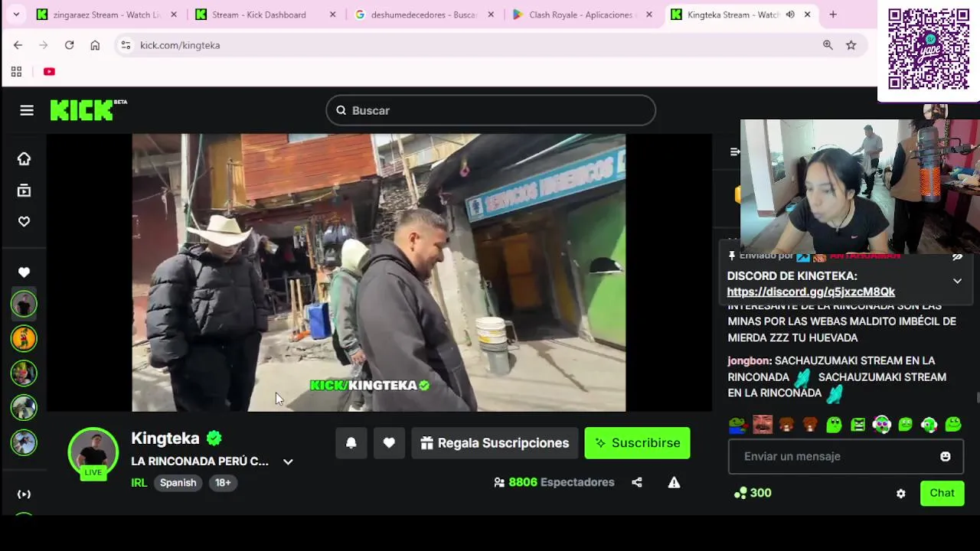Follow Kingteka with the heart button
This screenshot has height=551, width=980.
389,443
